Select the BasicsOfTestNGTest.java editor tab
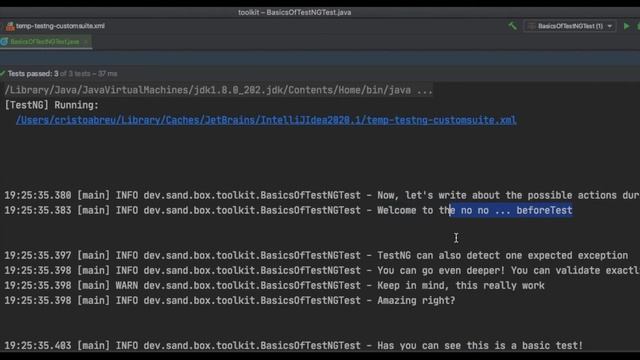This screenshot has height=360, width=640. pyautogui.click(x=46, y=42)
